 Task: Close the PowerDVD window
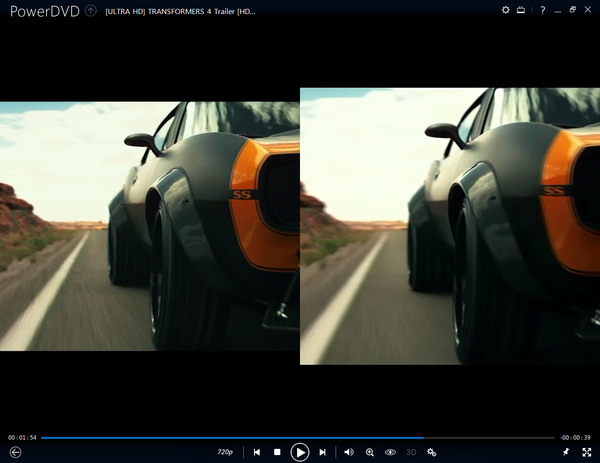pyautogui.click(x=588, y=10)
